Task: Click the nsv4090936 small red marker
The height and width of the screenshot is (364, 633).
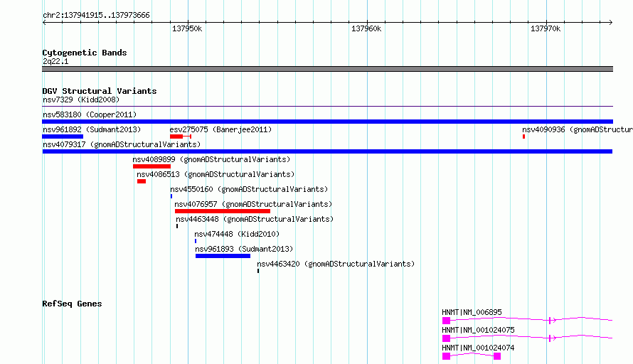Action: point(523,136)
